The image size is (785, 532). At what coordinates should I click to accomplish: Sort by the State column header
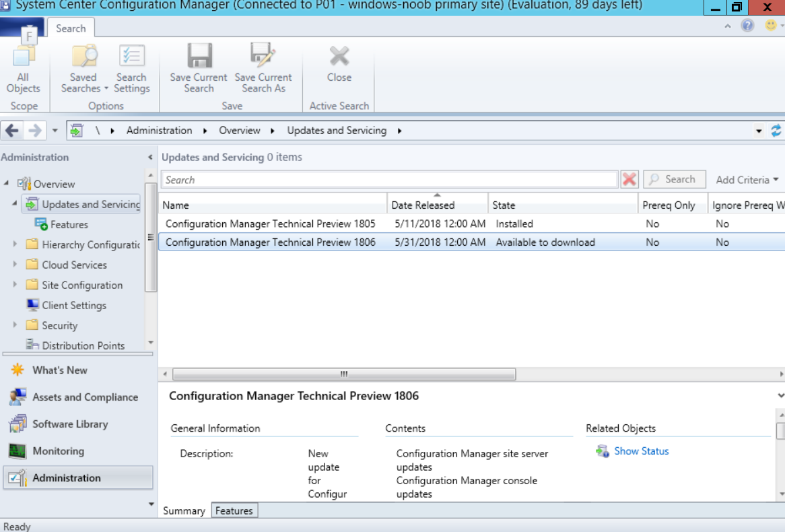pos(563,205)
